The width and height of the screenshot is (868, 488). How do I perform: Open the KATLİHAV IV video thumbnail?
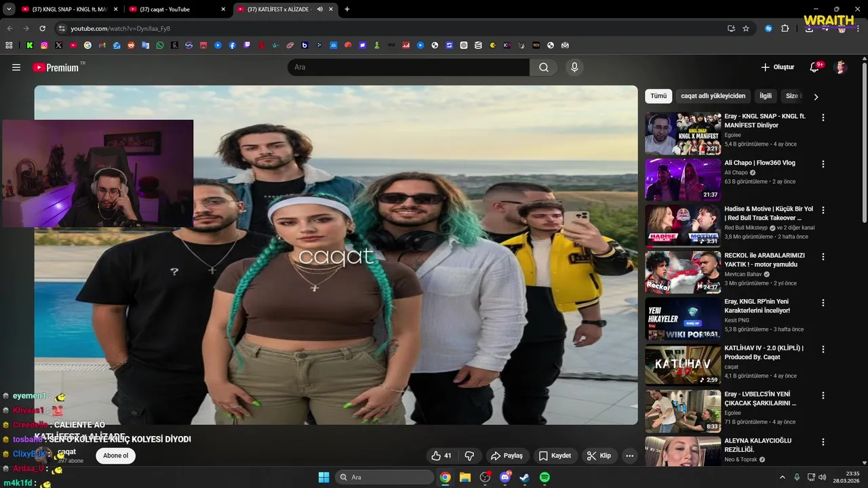(x=683, y=365)
